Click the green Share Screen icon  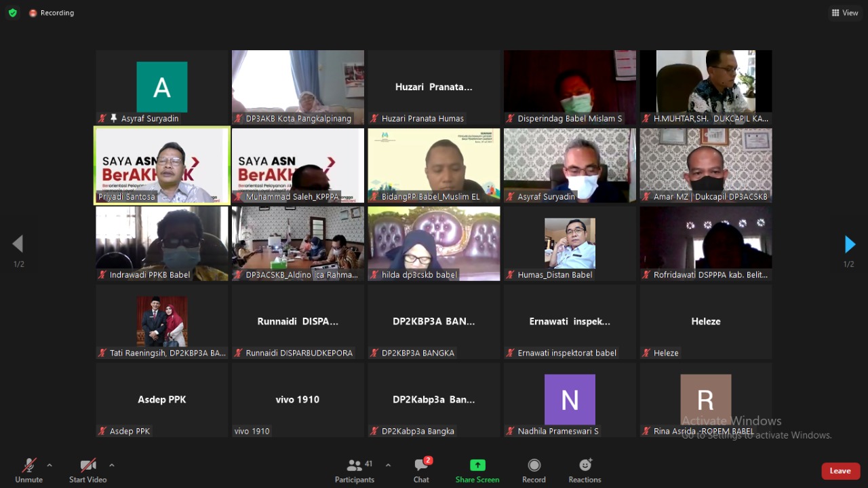[477, 466]
